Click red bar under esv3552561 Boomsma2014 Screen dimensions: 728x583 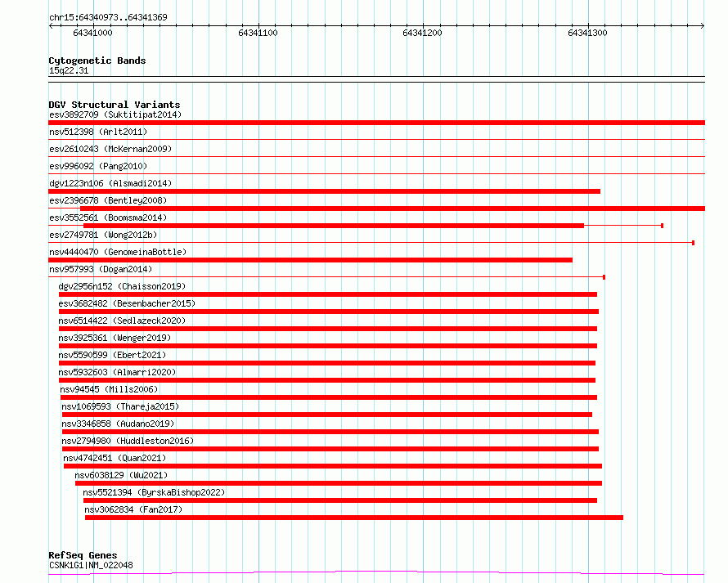click(334, 226)
